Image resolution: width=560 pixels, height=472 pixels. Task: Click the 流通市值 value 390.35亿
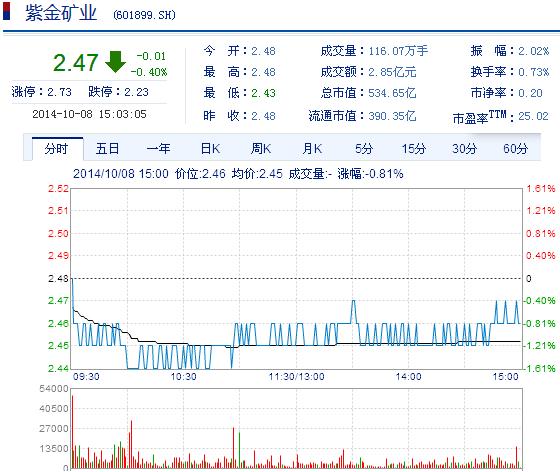pos(392,116)
